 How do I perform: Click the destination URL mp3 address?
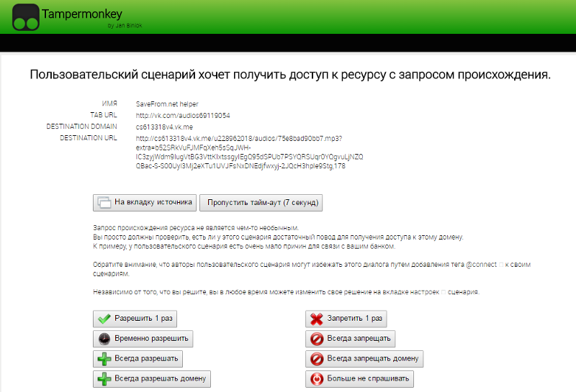249,152
